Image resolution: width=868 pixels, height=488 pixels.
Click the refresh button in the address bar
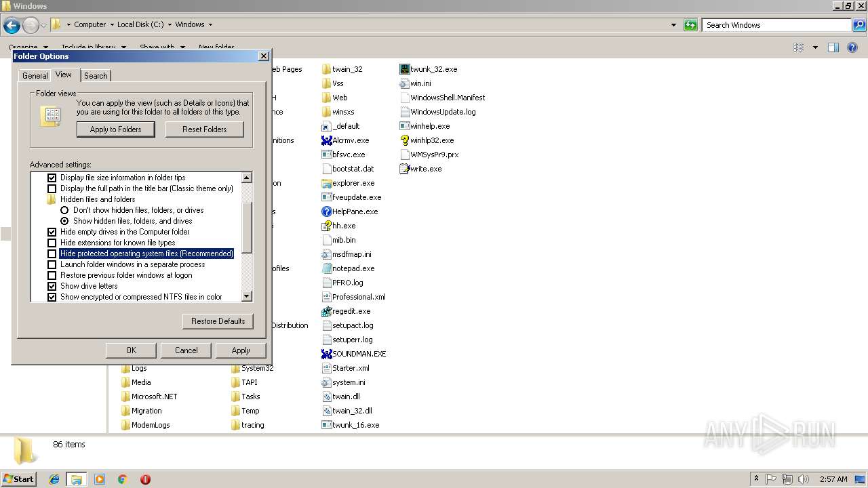[690, 25]
